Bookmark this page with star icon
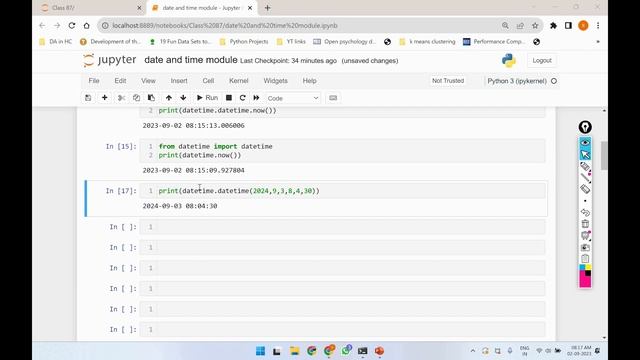 click(x=535, y=25)
